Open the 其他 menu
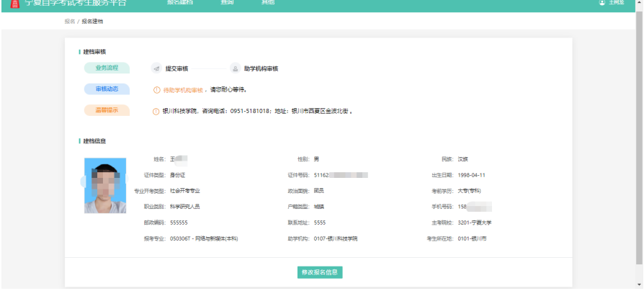 tap(268, 2)
